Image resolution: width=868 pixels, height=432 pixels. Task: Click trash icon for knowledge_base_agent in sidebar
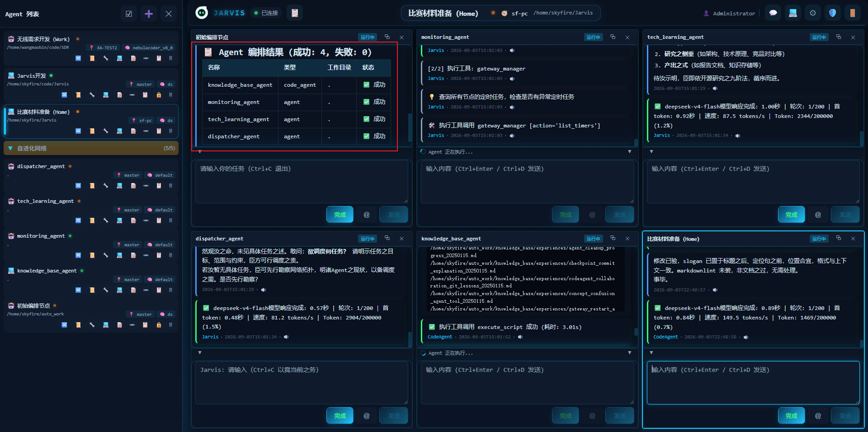(170, 290)
